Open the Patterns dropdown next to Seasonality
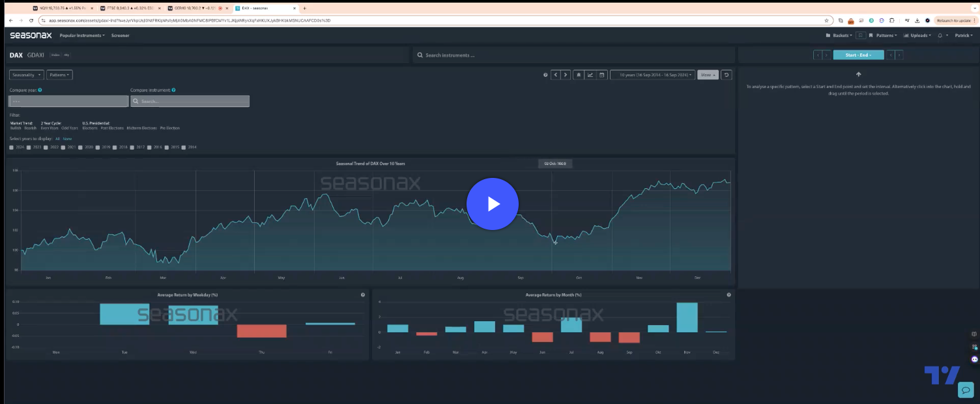Viewport: 980px width, 404px height. (59, 75)
